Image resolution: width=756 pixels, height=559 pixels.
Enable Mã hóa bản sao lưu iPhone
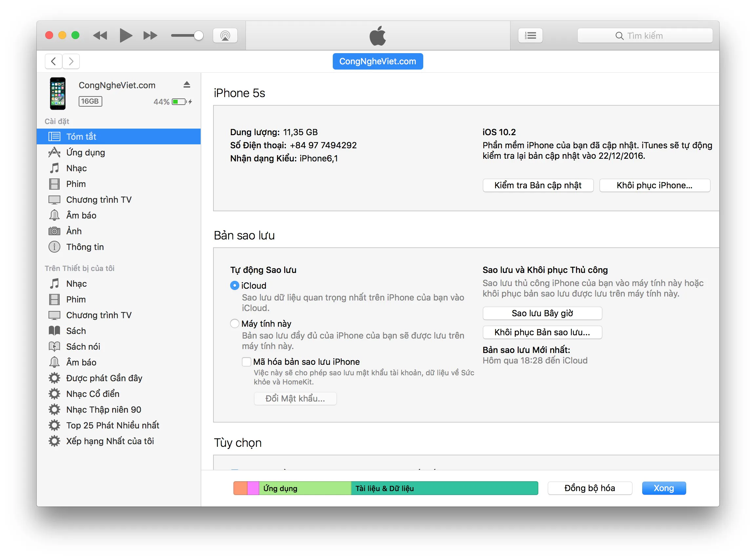coord(247,362)
